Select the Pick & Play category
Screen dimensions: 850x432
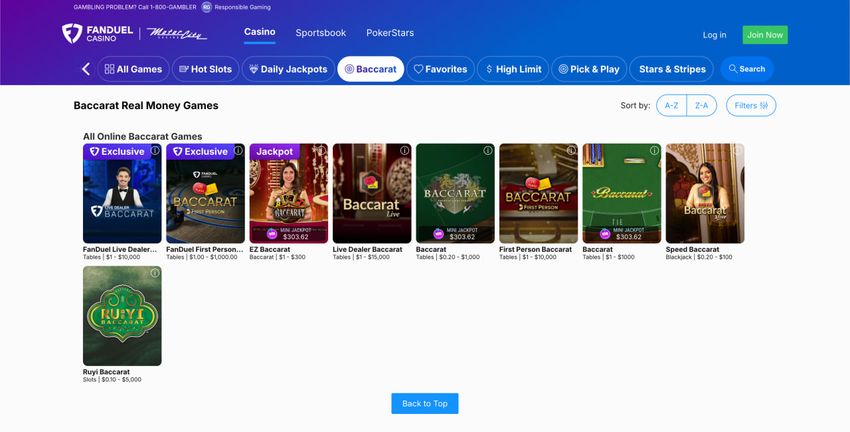coord(589,69)
